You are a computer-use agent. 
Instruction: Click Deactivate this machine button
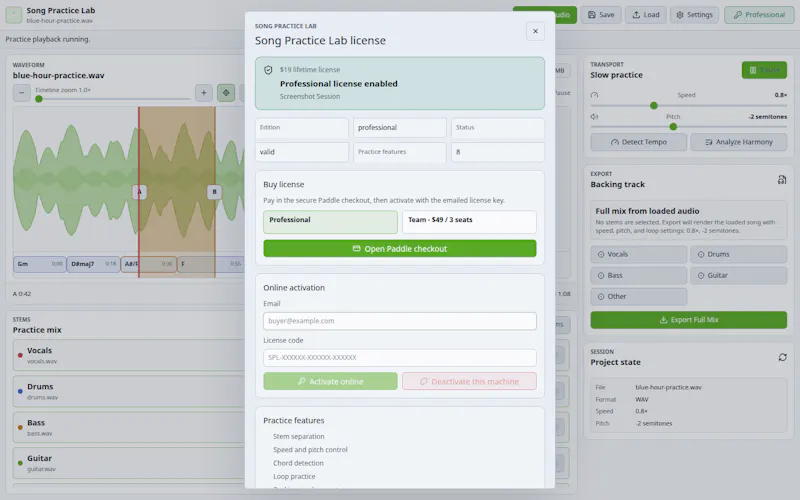tap(469, 381)
